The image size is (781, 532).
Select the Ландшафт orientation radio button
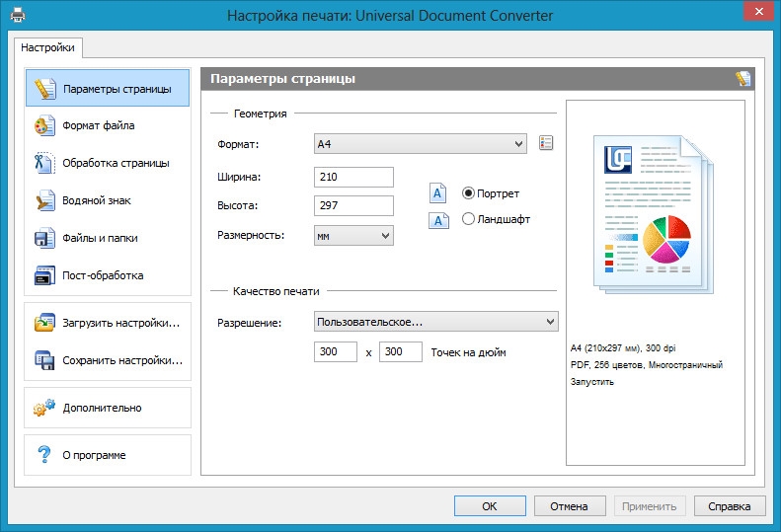pos(469,219)
